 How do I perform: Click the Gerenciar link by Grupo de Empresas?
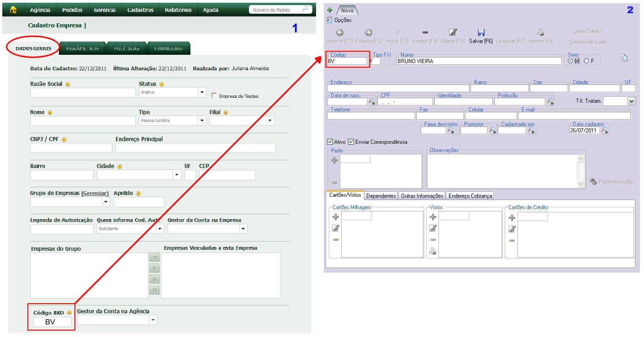[x=95, y=193]
